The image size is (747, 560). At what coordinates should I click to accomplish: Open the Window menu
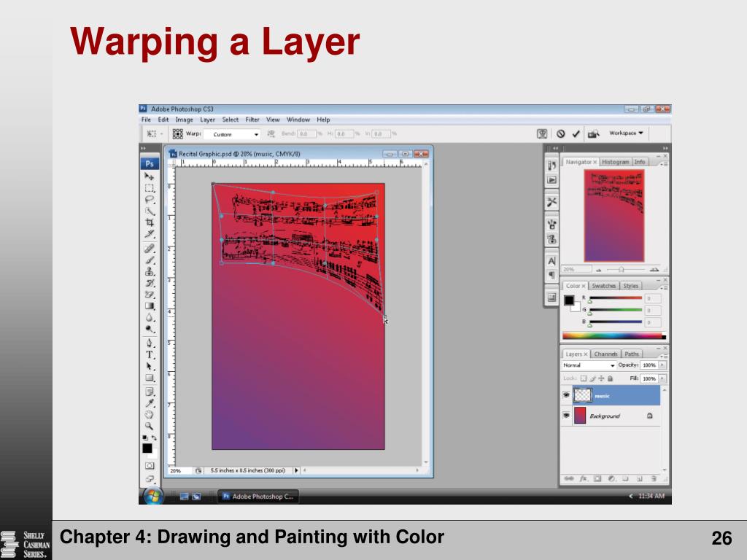[298, 120]
